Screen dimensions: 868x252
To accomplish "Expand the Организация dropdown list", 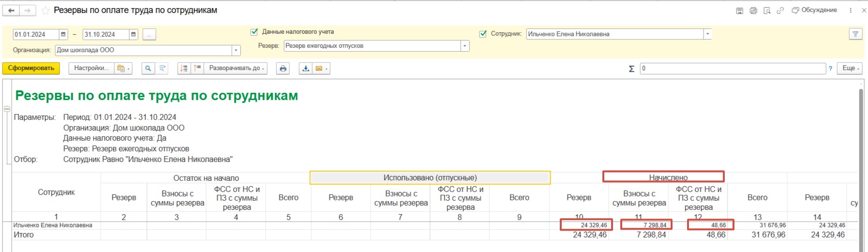I will (x=236, y=50).
